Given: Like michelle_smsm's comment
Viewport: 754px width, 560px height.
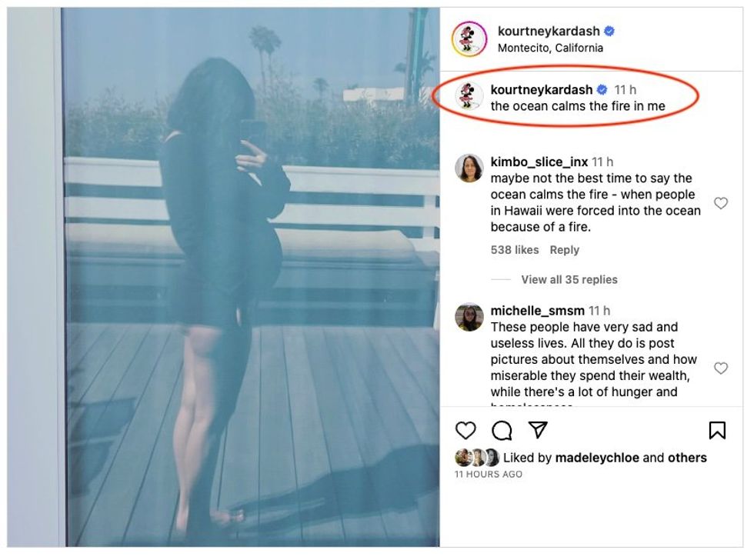Looking at the screenshot, I should [x=721, y=368].
